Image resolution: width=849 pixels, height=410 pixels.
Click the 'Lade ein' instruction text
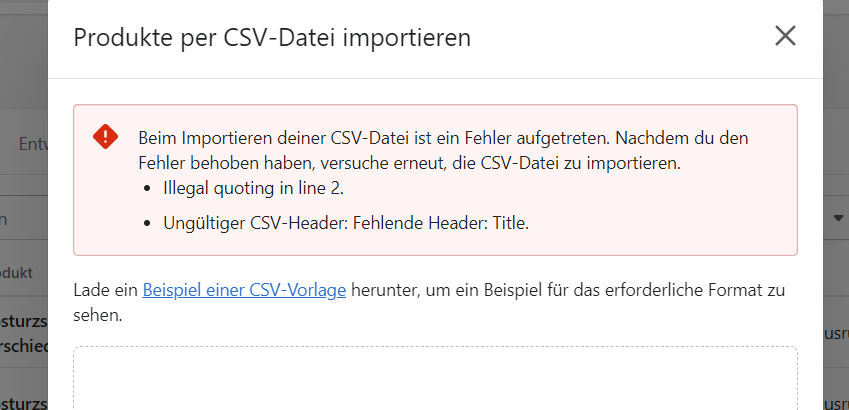point(106,290)
